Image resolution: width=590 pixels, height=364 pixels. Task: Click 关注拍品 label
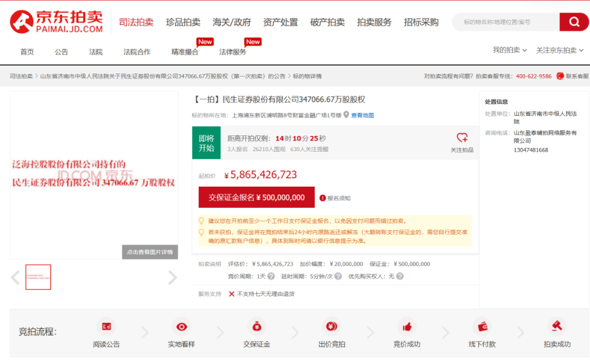click(462, 150)
